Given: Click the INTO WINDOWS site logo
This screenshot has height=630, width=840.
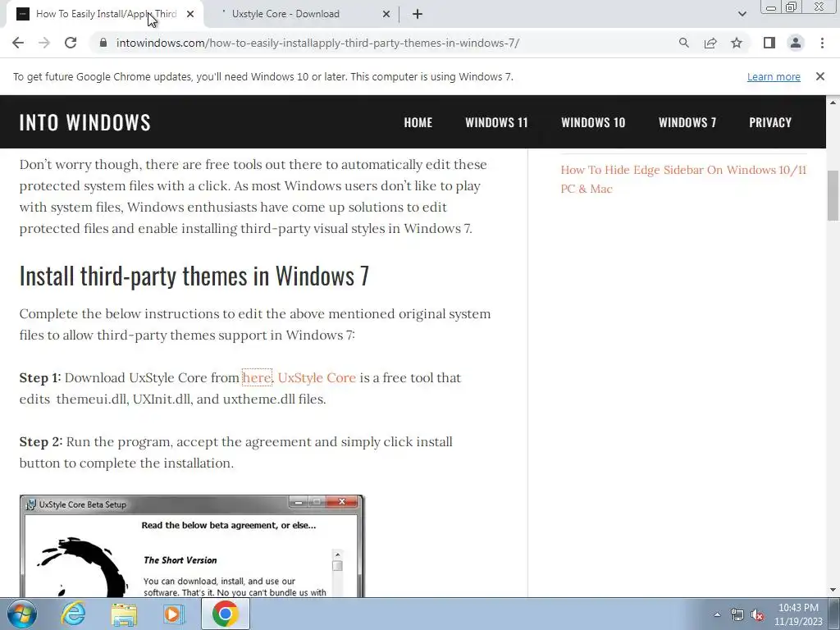Looking at the screenshot, I should point(85,122).
